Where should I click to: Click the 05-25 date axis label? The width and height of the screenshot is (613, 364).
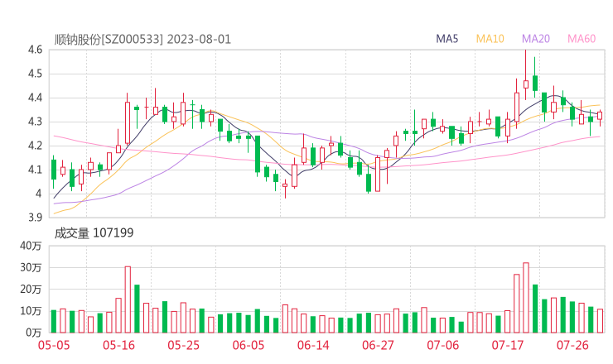pos(183,345)
